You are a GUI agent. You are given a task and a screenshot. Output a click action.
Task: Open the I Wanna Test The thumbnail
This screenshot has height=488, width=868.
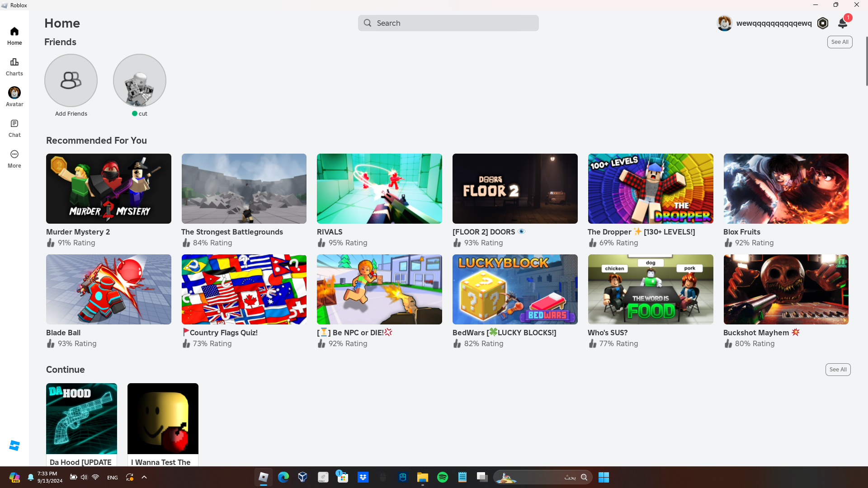pyautogui.click(x=163, y=418)
